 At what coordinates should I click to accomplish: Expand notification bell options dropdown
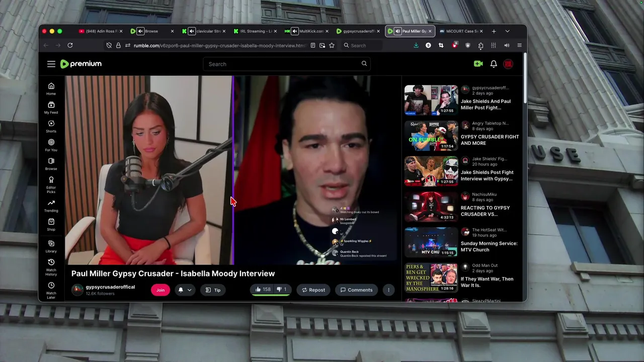point(189,290)
